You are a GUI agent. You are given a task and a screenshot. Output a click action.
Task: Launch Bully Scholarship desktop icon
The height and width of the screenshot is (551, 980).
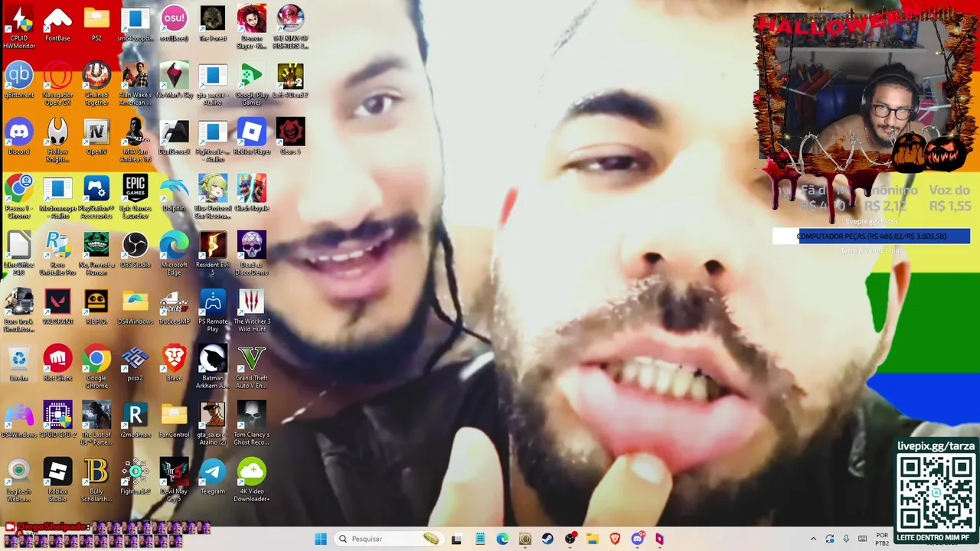(x=96, y=480)
